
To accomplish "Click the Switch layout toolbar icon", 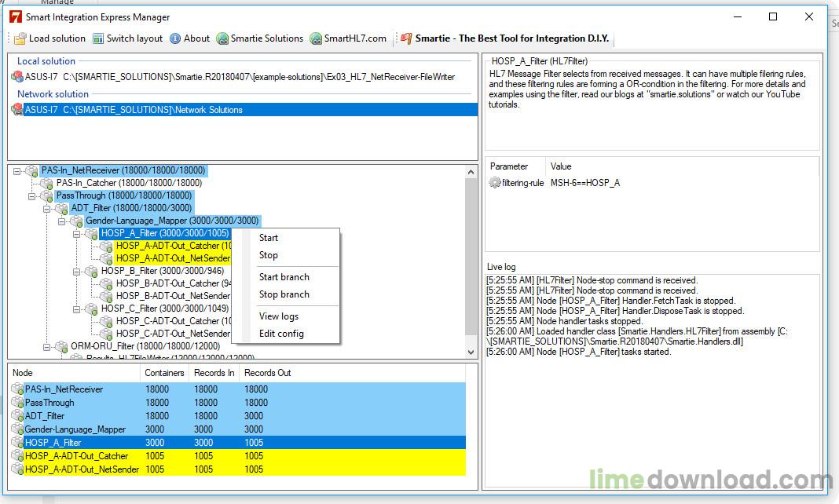I will (x=98, y=38).
